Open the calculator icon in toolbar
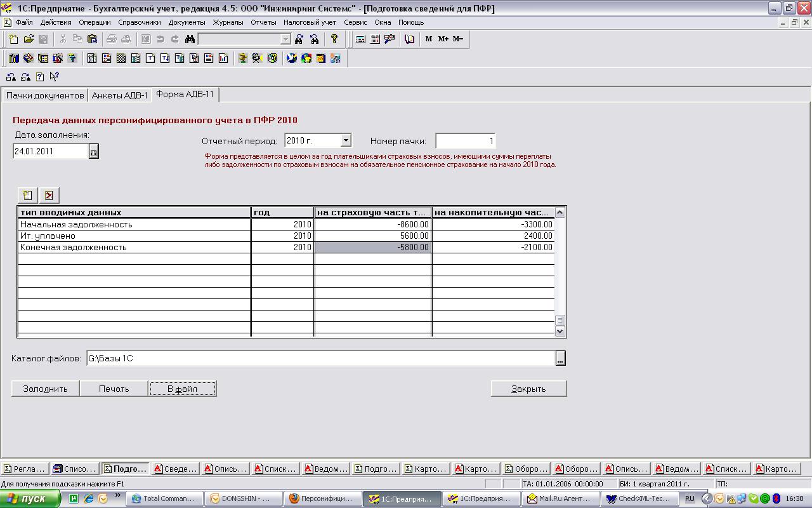This screenshot has width=812, height=508. (360, 39)
